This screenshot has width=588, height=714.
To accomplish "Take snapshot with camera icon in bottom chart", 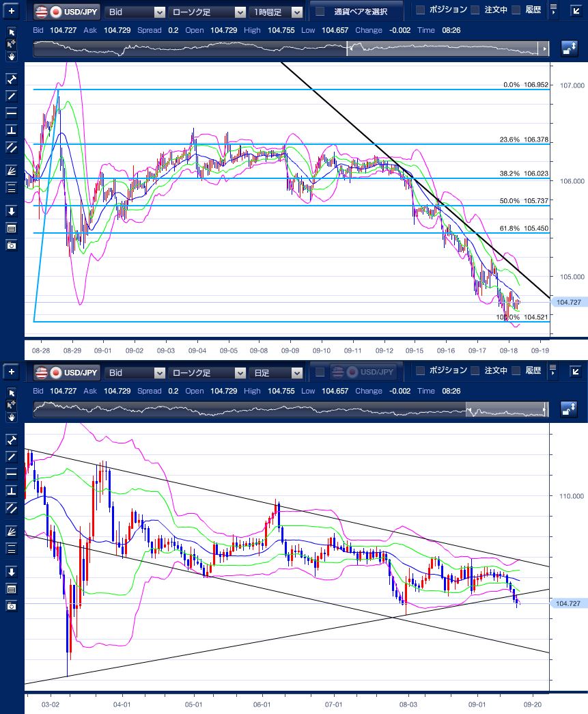I will [11, 605].
